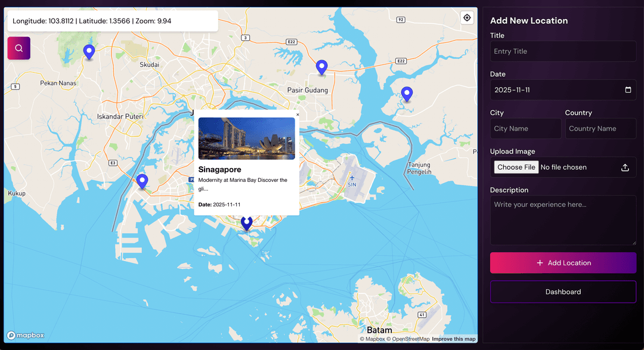
Task: Click the Entry Title input field
Action: coord(563,51)
